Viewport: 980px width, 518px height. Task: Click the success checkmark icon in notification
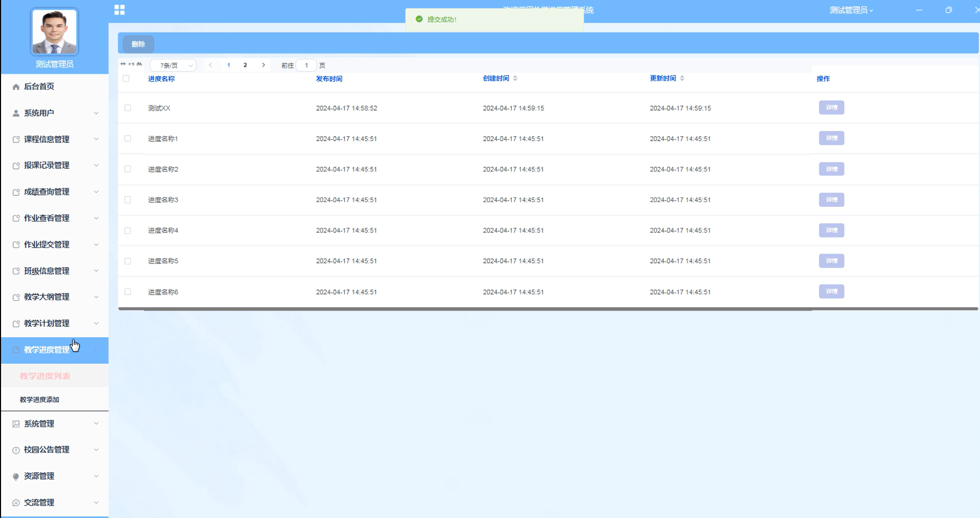click(419, 19)
